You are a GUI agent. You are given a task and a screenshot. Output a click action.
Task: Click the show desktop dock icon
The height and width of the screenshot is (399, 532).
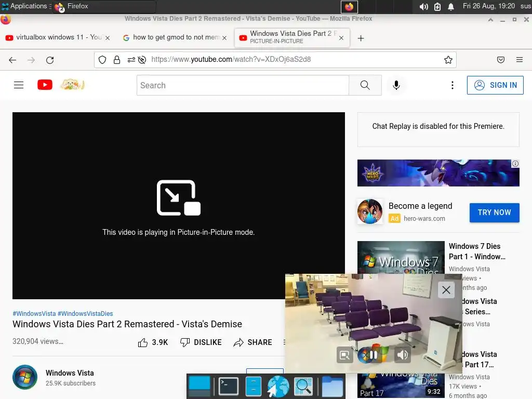(x=199, y=386)
